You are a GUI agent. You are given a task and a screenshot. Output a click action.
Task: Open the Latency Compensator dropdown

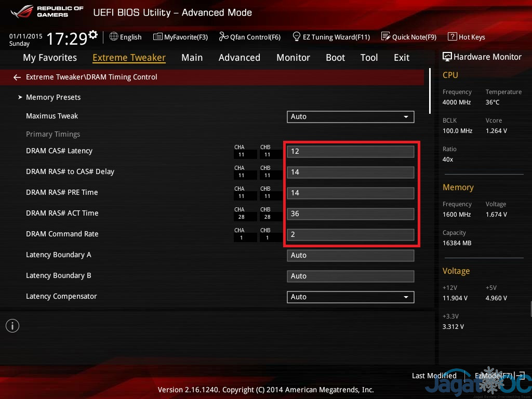point(350,297)
